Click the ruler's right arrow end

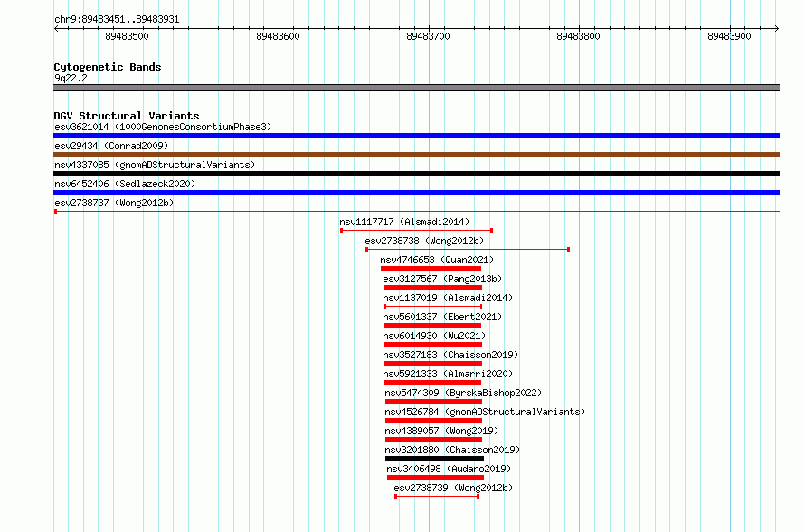point(777,28)
